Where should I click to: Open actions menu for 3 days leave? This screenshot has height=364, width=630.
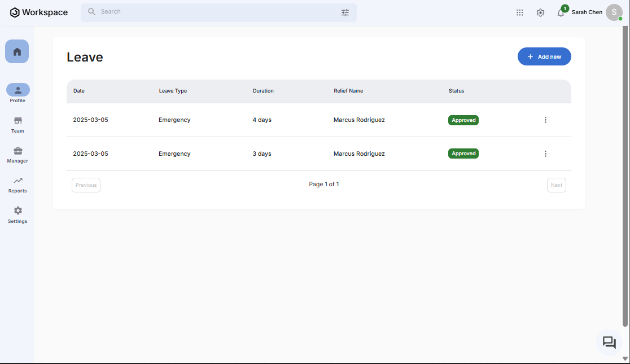pyautogui.click(x=545, y=154)
